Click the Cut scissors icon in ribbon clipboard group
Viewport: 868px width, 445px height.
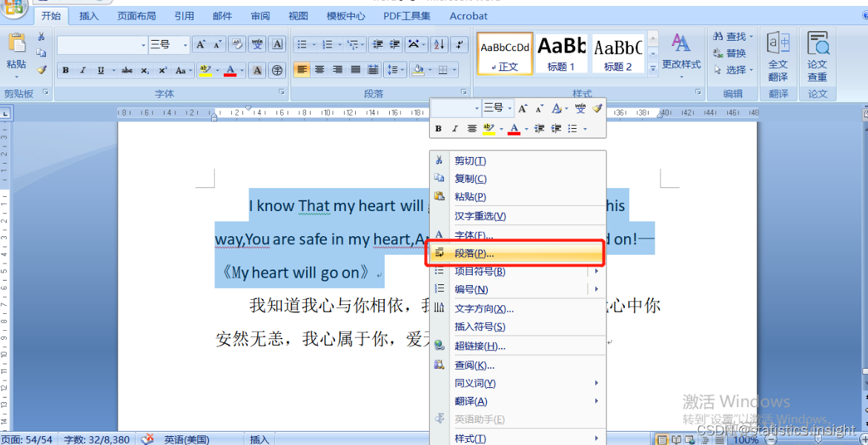tap(41, 36)
